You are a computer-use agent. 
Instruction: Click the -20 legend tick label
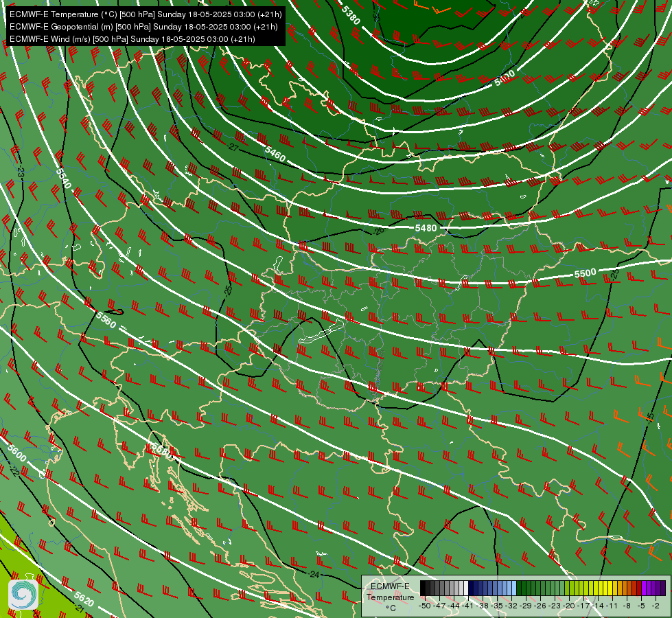(x=569, y=606)
